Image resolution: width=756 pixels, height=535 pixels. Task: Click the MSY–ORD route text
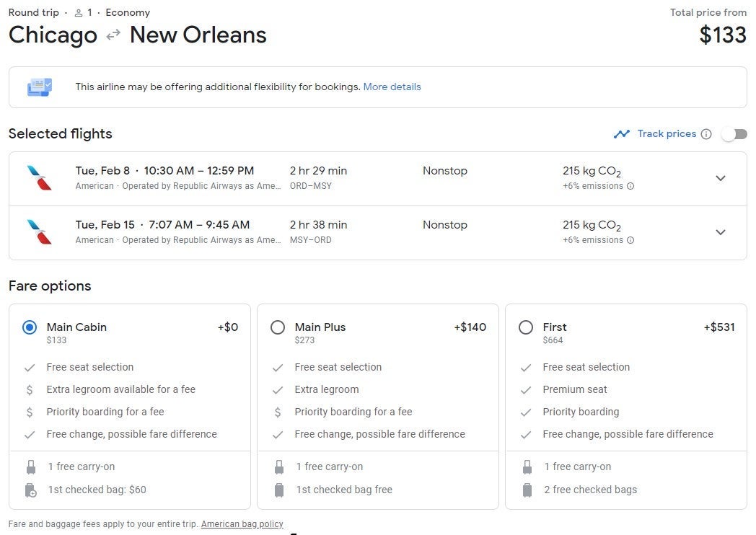(x=310, y=240)
